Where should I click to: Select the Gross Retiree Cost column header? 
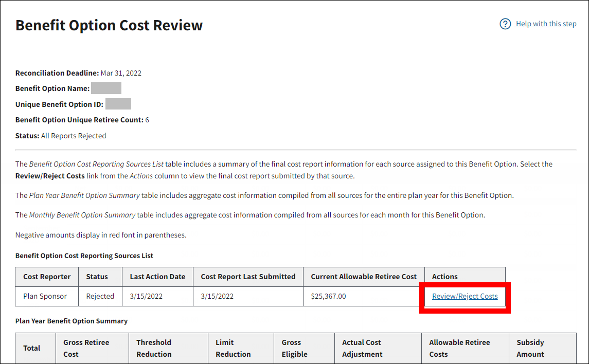click(86, 348)
